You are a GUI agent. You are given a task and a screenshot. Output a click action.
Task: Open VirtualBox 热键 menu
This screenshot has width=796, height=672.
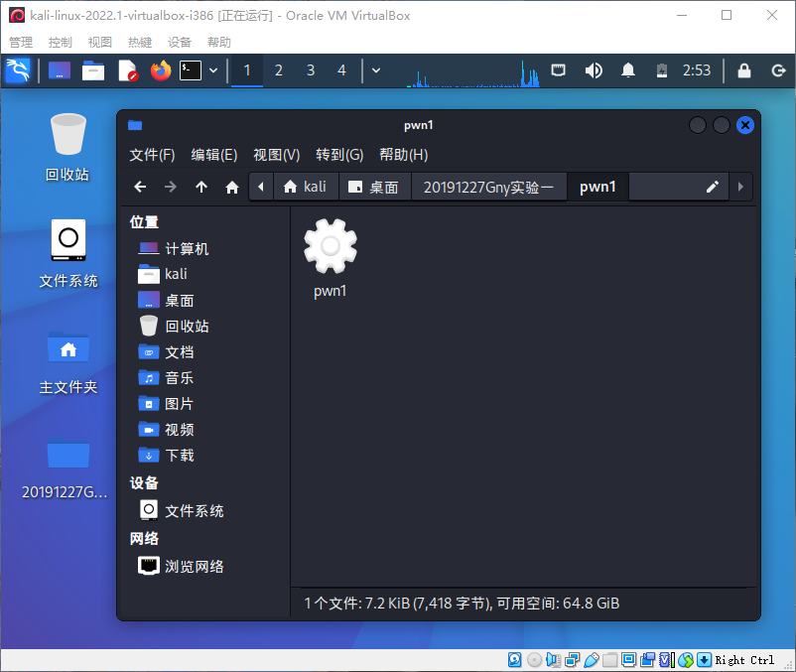pyautogui.click(x=140, y=42)
